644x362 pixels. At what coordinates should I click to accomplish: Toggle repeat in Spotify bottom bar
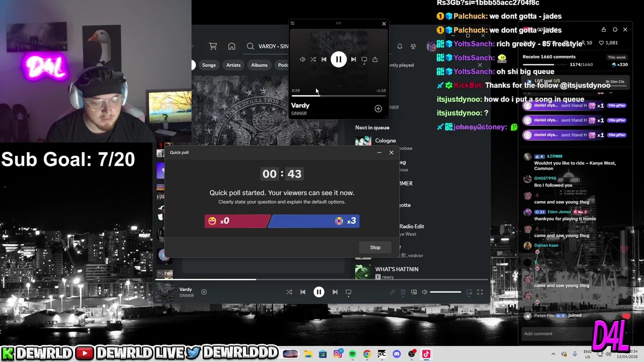[x=348, y=292]
